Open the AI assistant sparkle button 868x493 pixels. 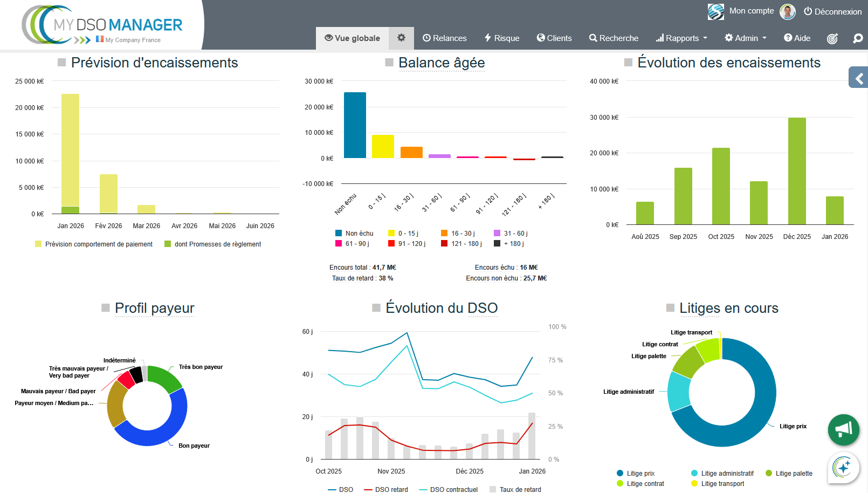point(843,467)
